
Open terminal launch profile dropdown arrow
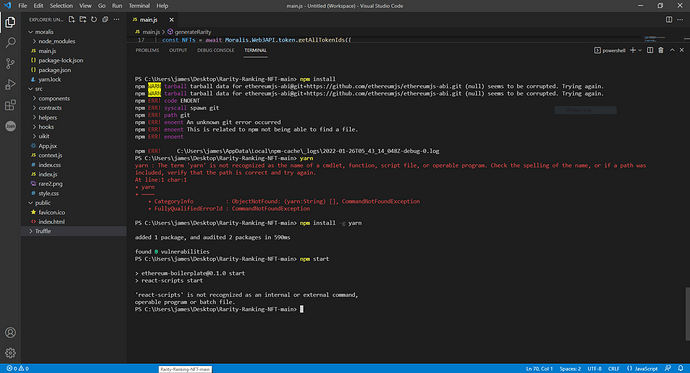point(640,51)
